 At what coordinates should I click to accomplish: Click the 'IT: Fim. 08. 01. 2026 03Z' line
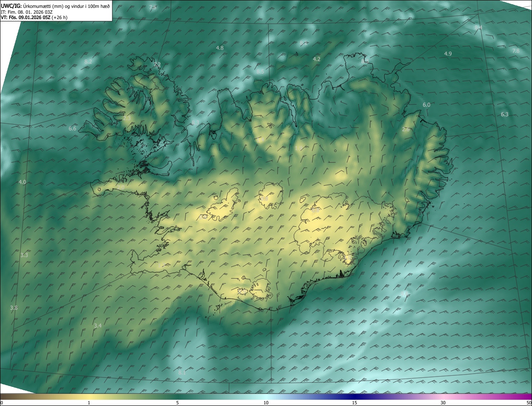[x=27, y=12]
